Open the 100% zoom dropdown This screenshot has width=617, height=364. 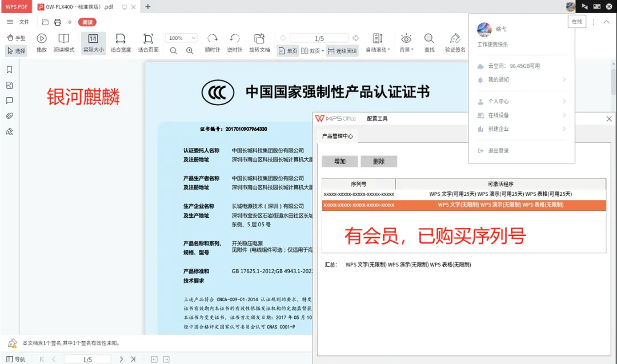[x=182, y=38]
